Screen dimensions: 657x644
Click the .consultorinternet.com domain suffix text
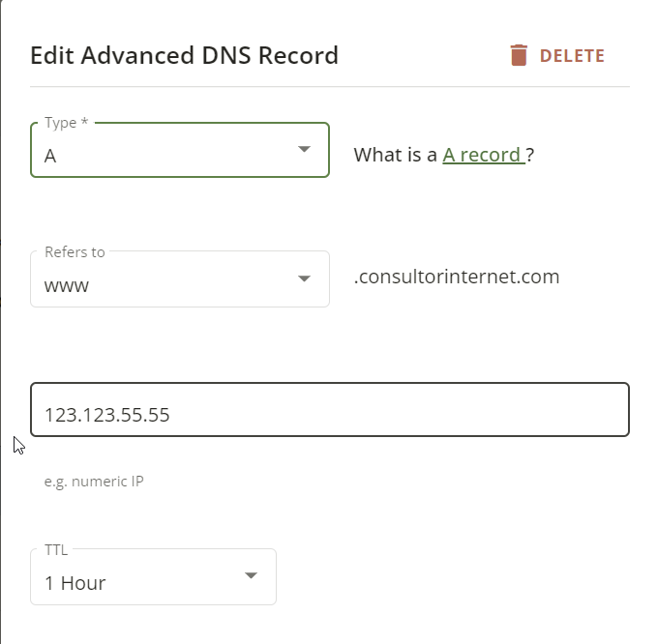point(457,277)
